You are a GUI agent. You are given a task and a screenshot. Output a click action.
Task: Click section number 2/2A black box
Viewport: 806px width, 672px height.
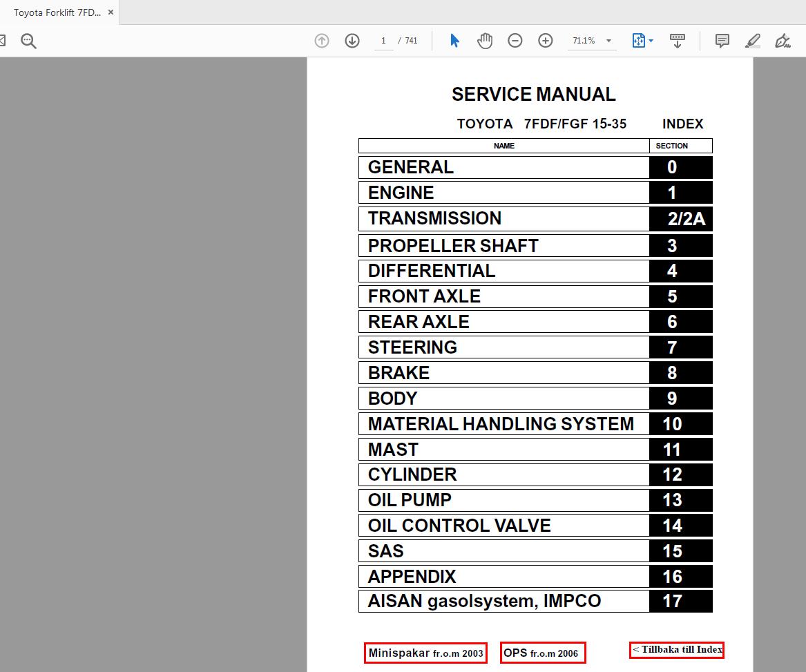click(681, 218)
